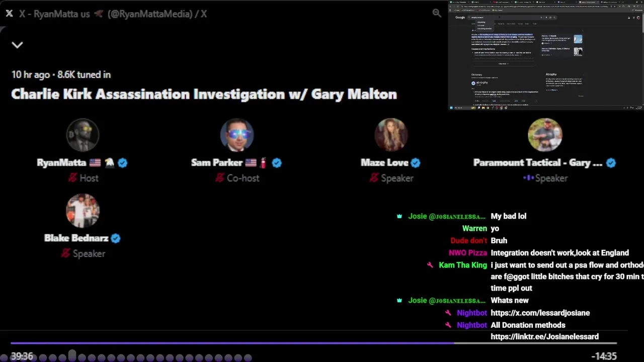This screenshot has width=644, height=362.
Task: Select the Sam Parker name label
Action: [217, 163]
